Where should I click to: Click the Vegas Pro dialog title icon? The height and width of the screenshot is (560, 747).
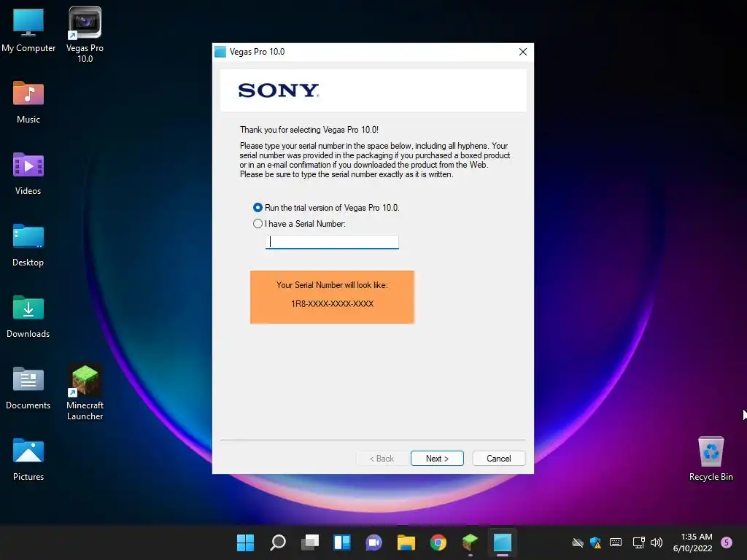pyautogui.click(x=220, y=52)
